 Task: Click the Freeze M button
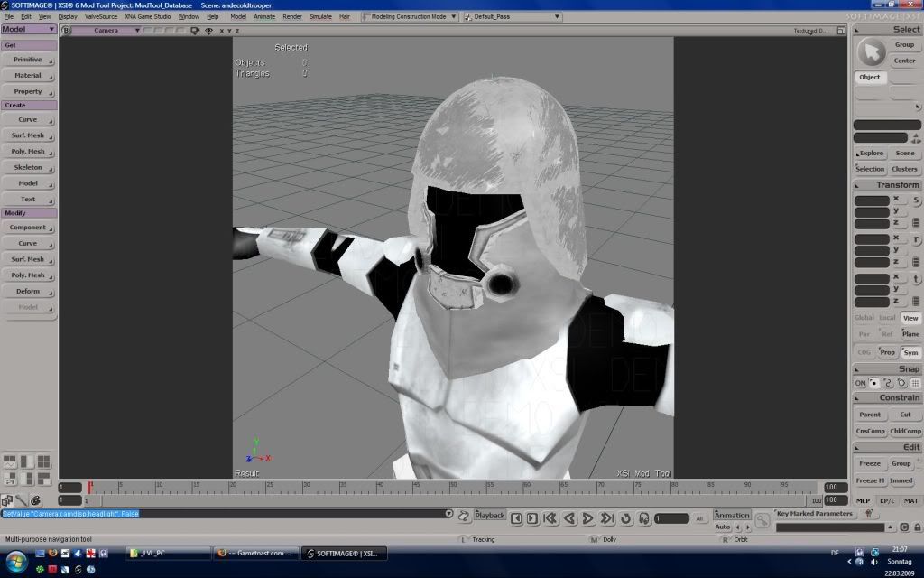[x=870, y=480]
